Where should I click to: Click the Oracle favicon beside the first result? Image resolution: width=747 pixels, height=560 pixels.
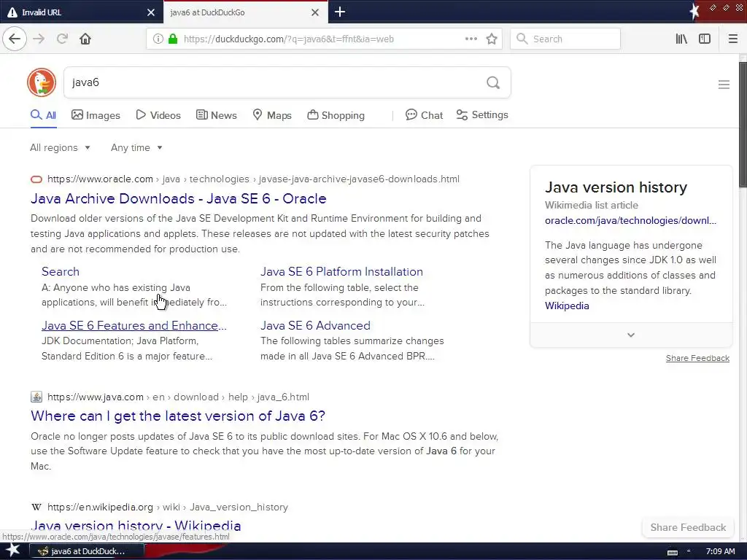pos(36,179)
